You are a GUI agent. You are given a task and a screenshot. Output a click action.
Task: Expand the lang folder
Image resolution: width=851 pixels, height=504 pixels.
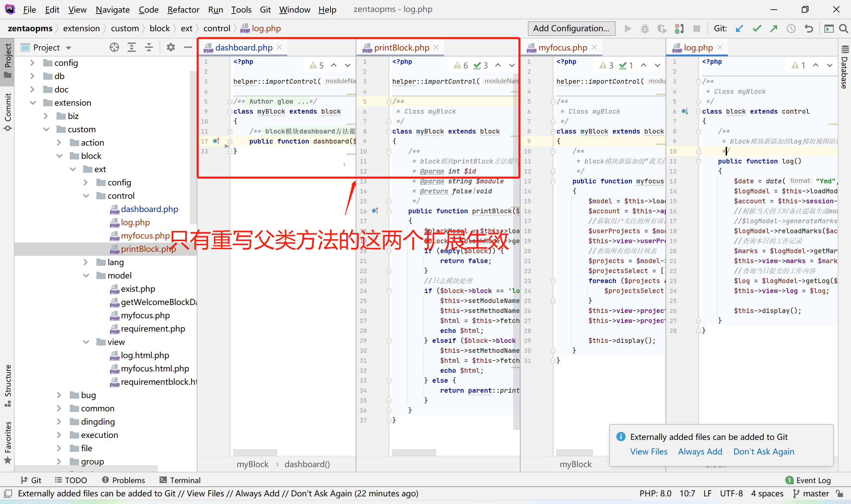click(86, 262)
